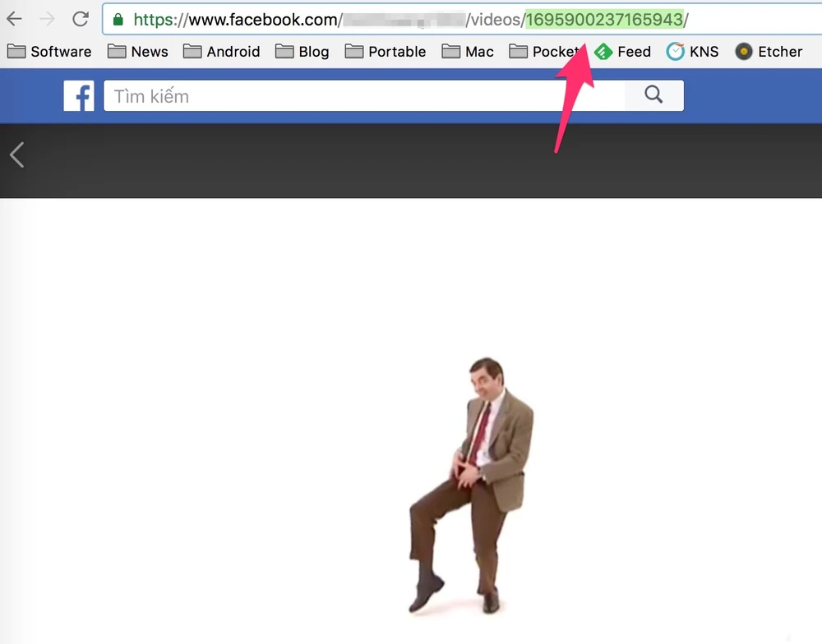The width and height of the screenshot is (822, 644).
Task: Open the Etcher bookmark
Action: tap(769, 52)
